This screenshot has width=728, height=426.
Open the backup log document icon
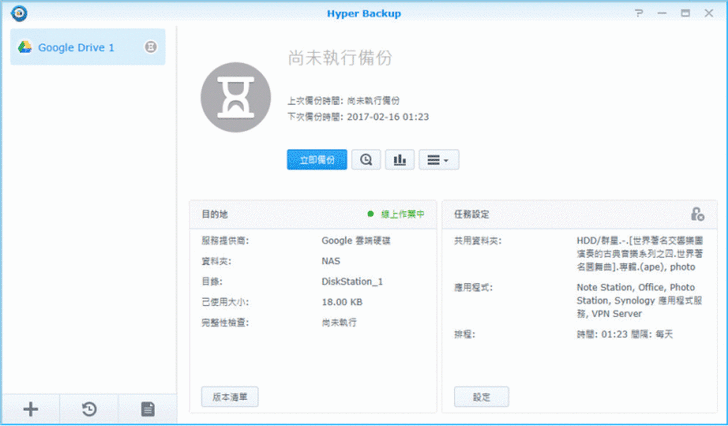(x=147, y=408)
